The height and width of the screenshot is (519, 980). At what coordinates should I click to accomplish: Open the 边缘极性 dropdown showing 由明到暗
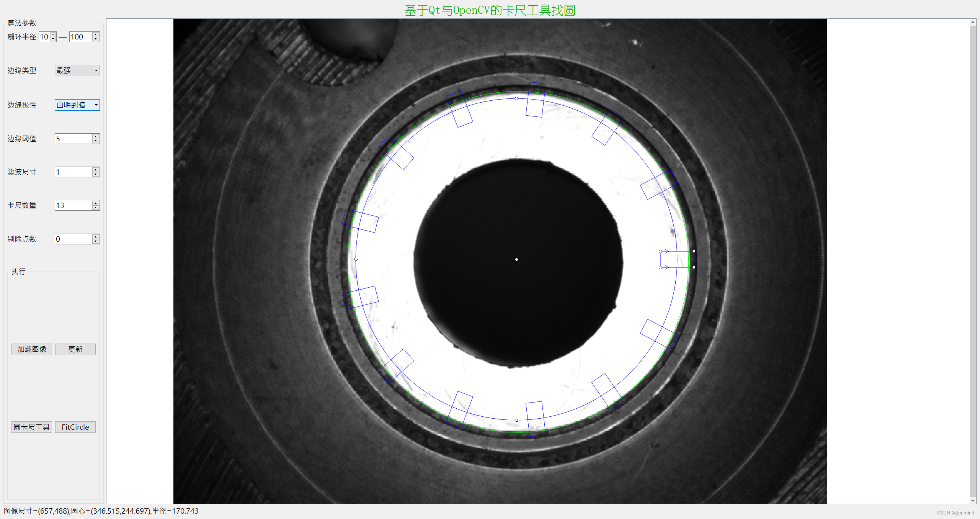[77, 105]
